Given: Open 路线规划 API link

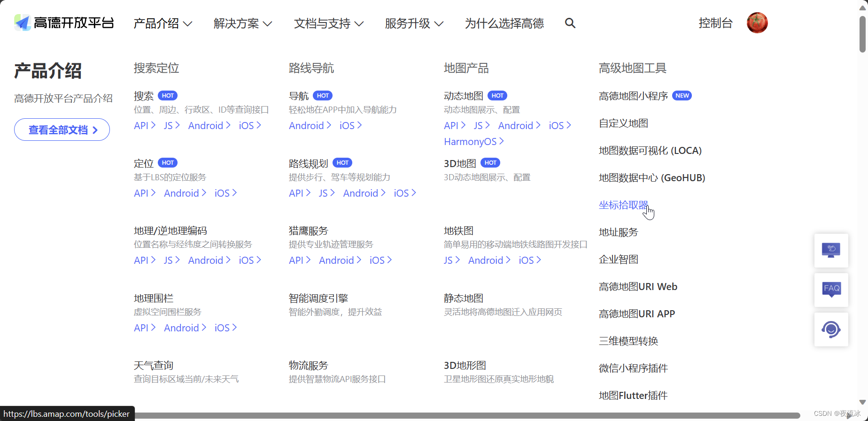Looking at the screenshot, I should coord(300,193).
